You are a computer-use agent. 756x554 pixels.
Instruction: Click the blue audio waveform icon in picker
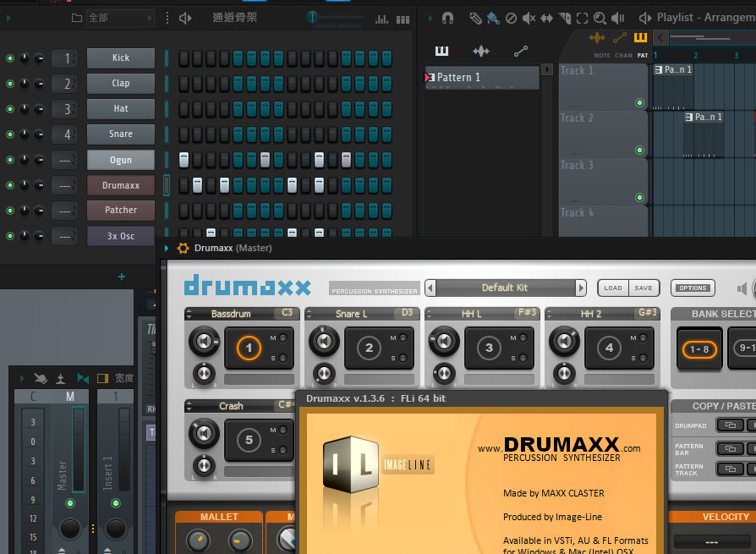pyautogui.click(x=480, y=51)
